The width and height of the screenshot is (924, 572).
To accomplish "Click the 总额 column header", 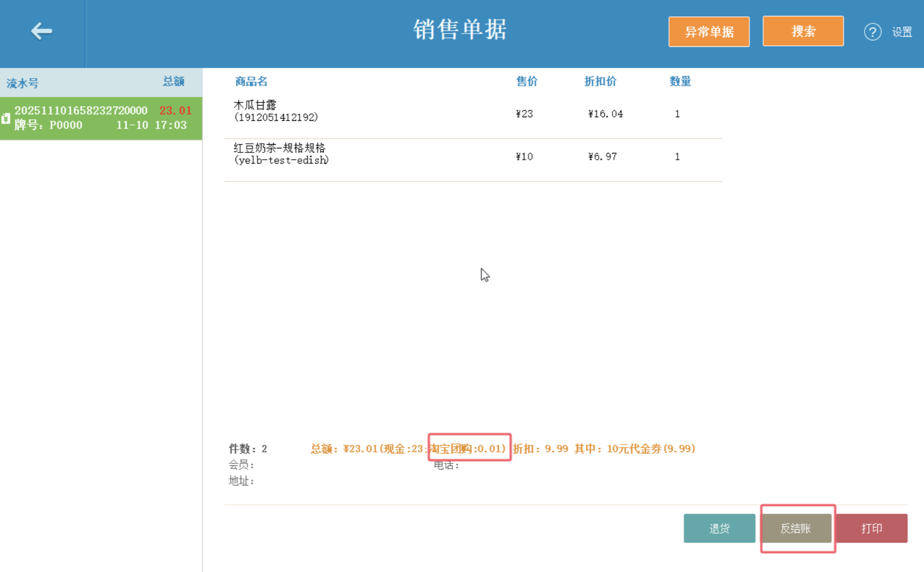I will tap(173, 82).
